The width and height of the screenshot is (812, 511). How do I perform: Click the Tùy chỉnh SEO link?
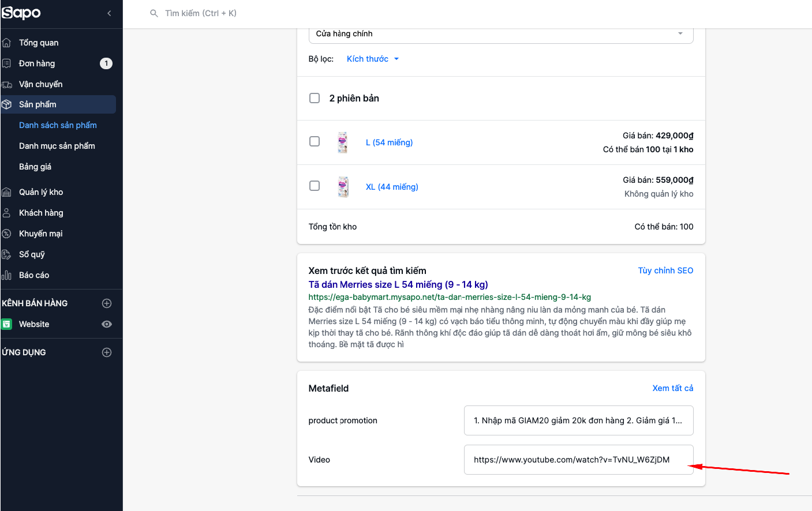[x=665, y=270]
